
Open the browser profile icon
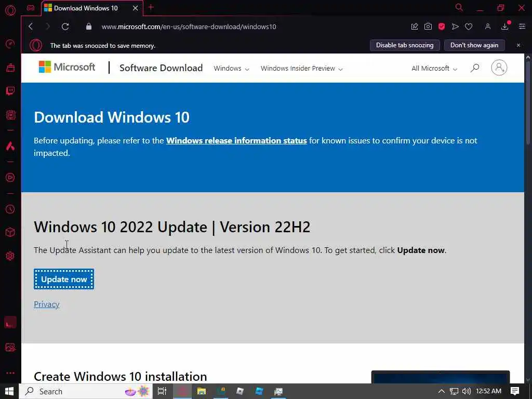click(488, 26)
